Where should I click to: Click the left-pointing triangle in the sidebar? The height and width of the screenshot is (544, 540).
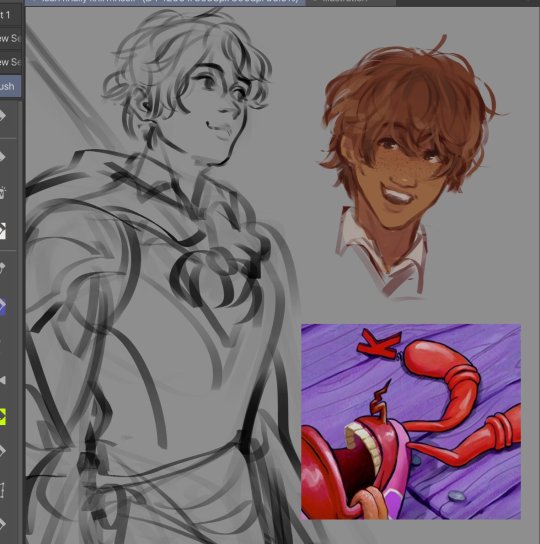tap(3, 380)
